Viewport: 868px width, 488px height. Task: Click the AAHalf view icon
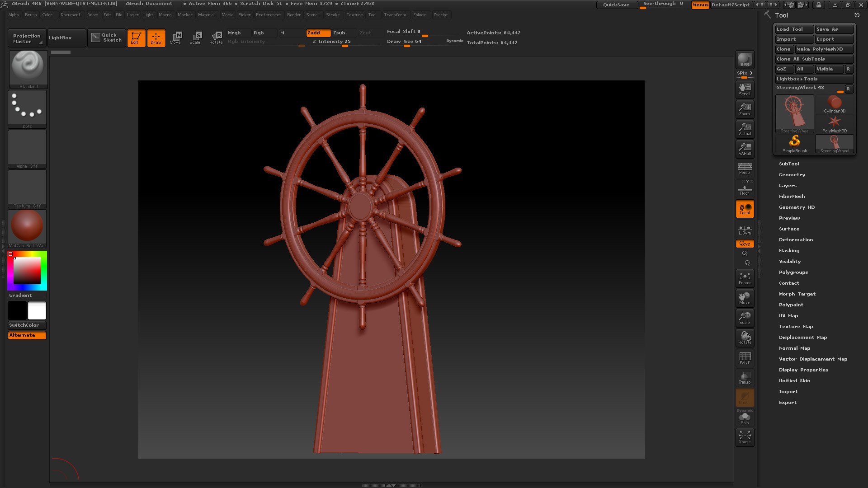click(x=745, y=149)
